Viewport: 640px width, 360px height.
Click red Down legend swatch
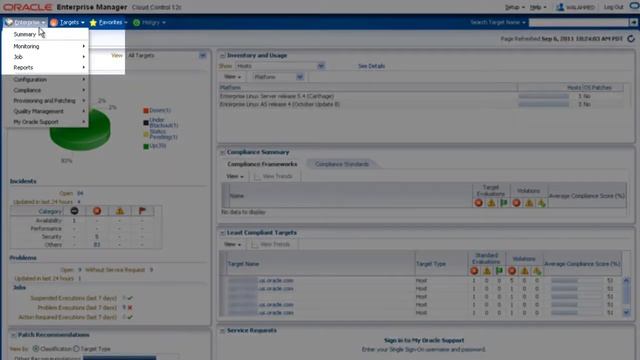click(x=146, y=110)
